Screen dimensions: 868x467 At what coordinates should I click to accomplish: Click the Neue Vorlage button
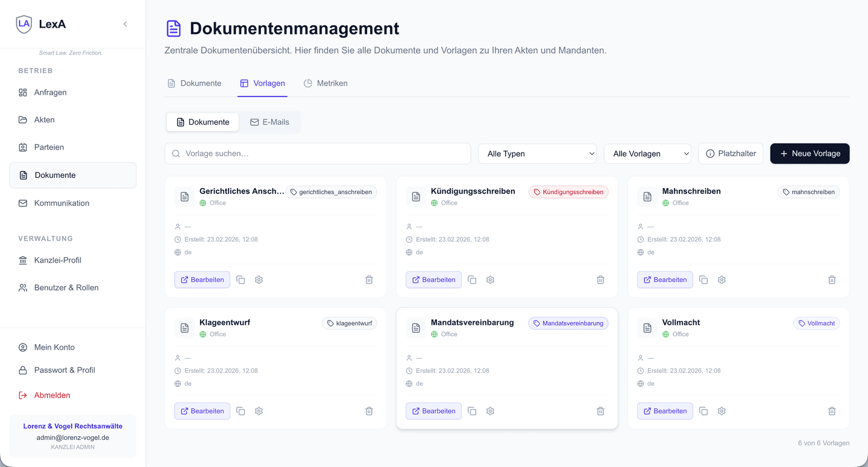click(810, 154)
